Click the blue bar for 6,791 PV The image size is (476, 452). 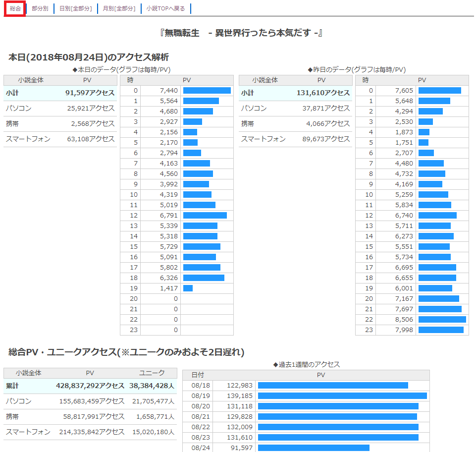205,215
